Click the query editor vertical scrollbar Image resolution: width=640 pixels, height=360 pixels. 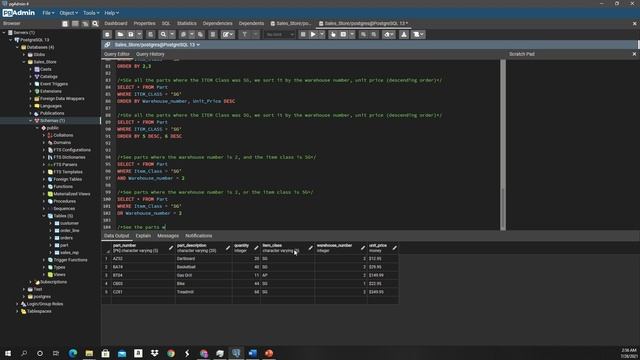click(503, 145)
